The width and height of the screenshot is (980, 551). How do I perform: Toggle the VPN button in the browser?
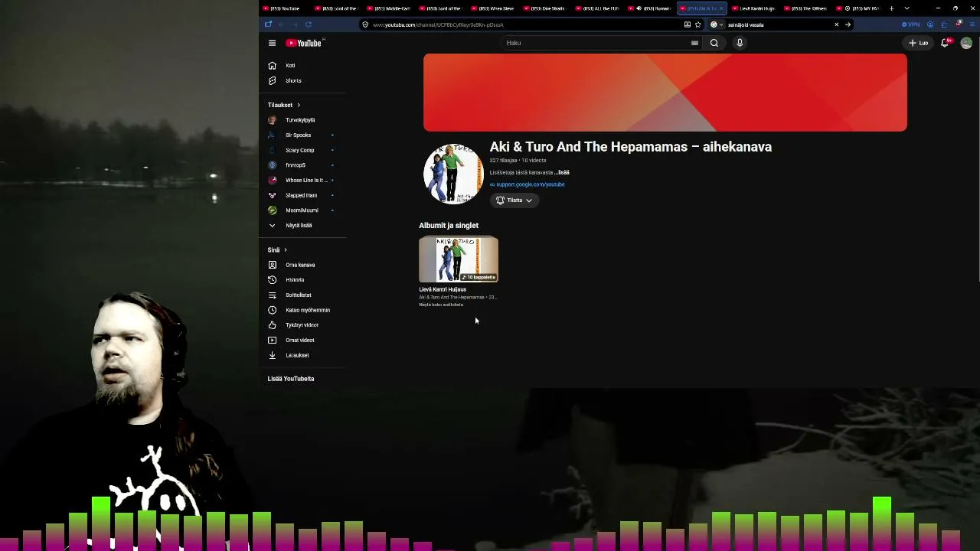[911, 24]
